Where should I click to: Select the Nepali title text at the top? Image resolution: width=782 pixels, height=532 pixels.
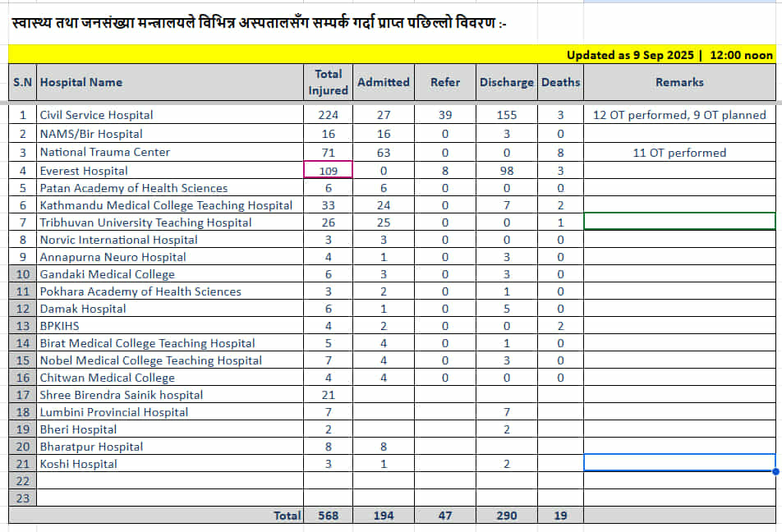pos(260,24)
